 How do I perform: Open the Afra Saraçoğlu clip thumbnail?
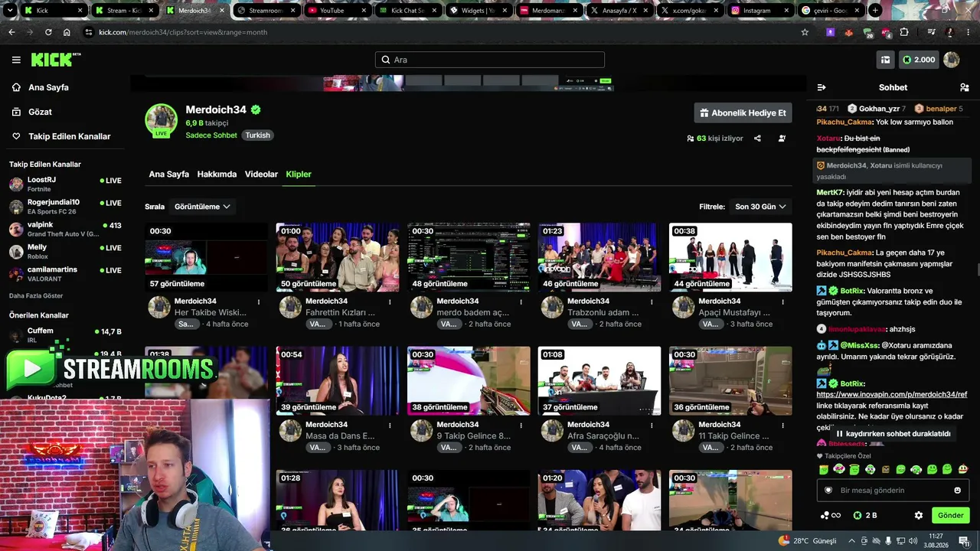point(599,380)
